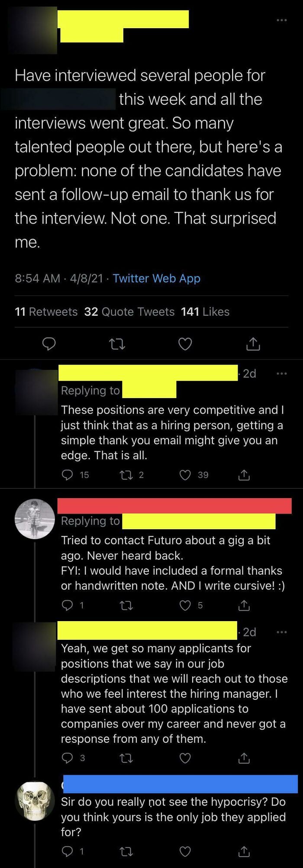View the 141 Likes list
The image size is (303, 868).
205,311
